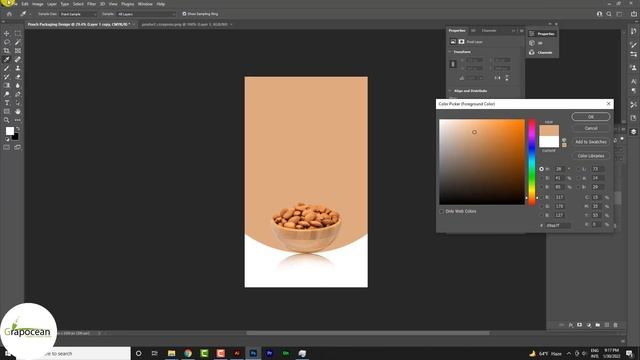Open the Sample Size dropdown

(x=78, y=14)
